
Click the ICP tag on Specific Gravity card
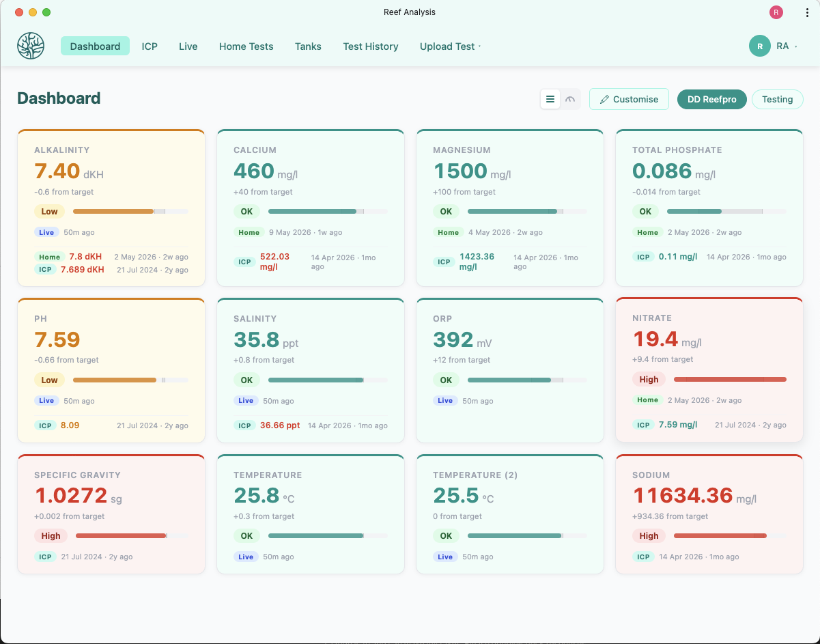click(x=45, y=557)
